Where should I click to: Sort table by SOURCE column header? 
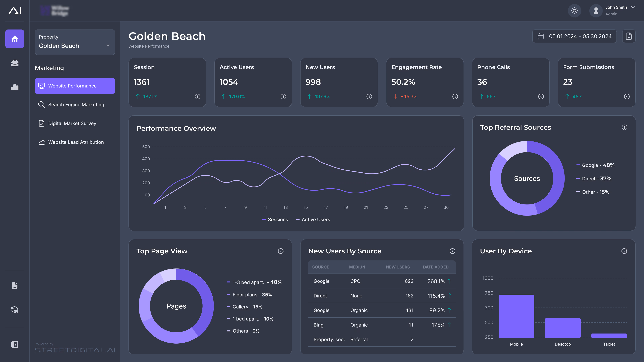(x=320, y=267)
